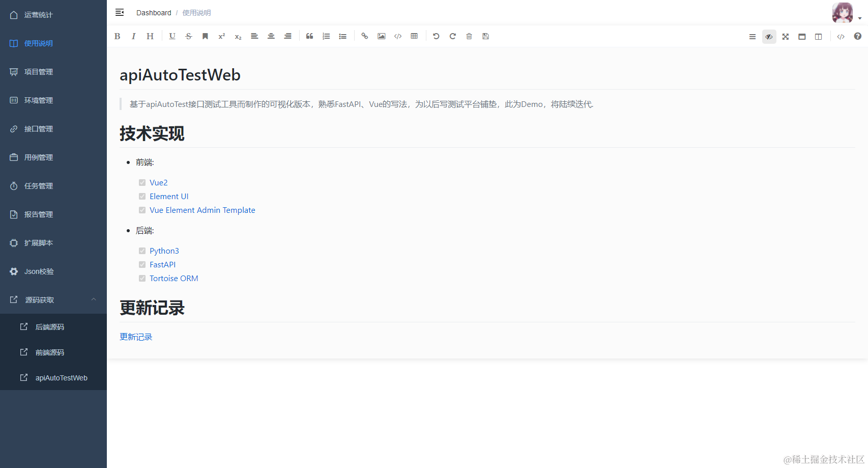The height and width of the screenshot is (468, 868).
Task: Insert an unordered list
Action: [x=343, y=36]
